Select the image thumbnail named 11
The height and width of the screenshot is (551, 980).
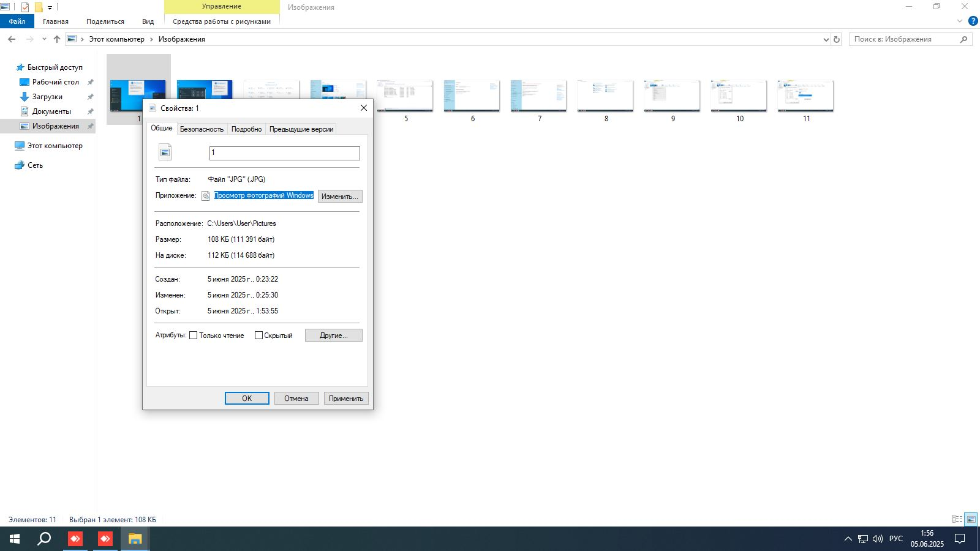pos(806,101)
